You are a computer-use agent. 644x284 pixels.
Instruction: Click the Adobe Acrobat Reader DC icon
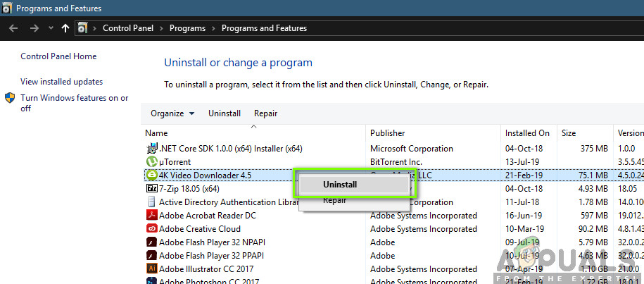pos(151,216)
